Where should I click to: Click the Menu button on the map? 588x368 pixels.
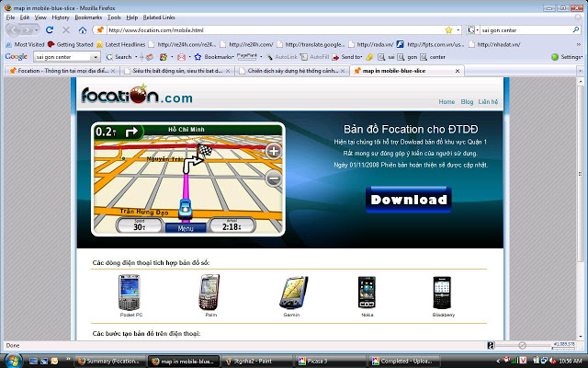tap(186, 228)
